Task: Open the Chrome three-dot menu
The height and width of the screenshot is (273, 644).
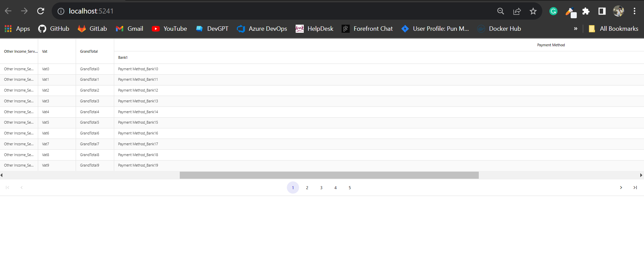Action: [x=635, y=11]
